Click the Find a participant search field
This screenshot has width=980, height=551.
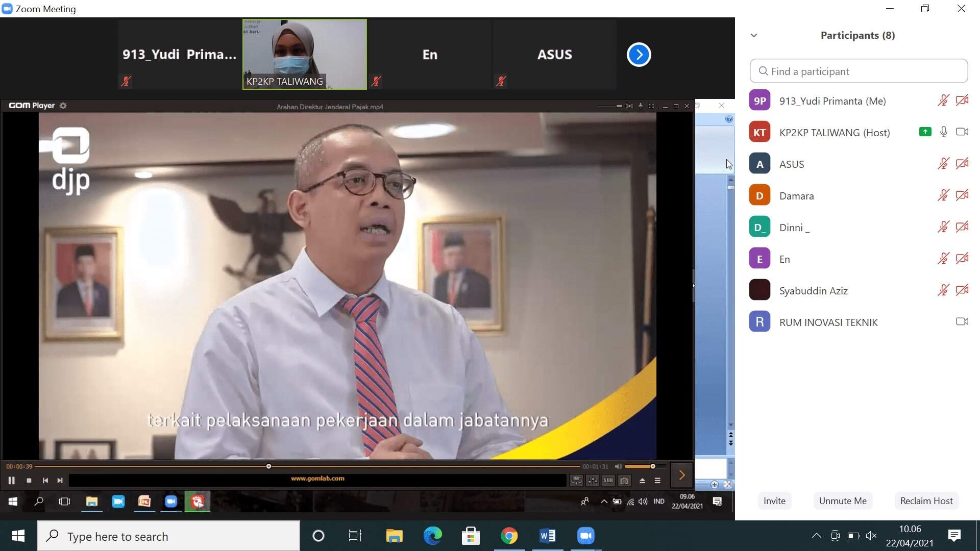click(x=859, y=71)
